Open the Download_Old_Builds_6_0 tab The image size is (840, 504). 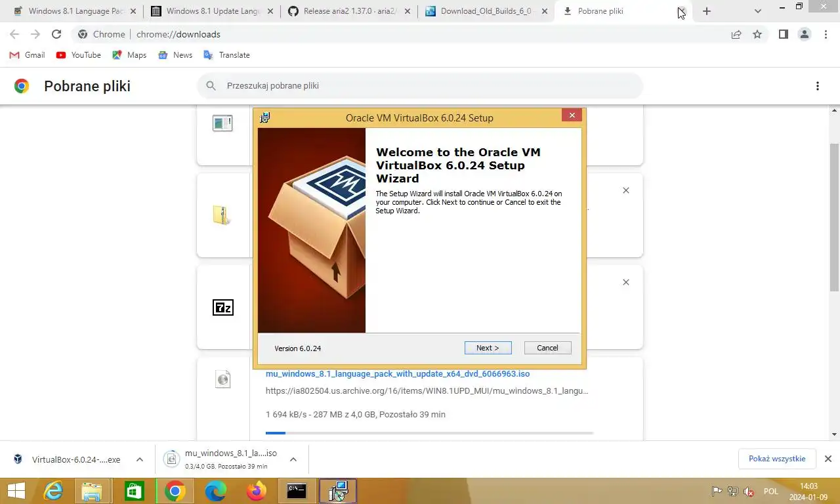coord(486,11)
